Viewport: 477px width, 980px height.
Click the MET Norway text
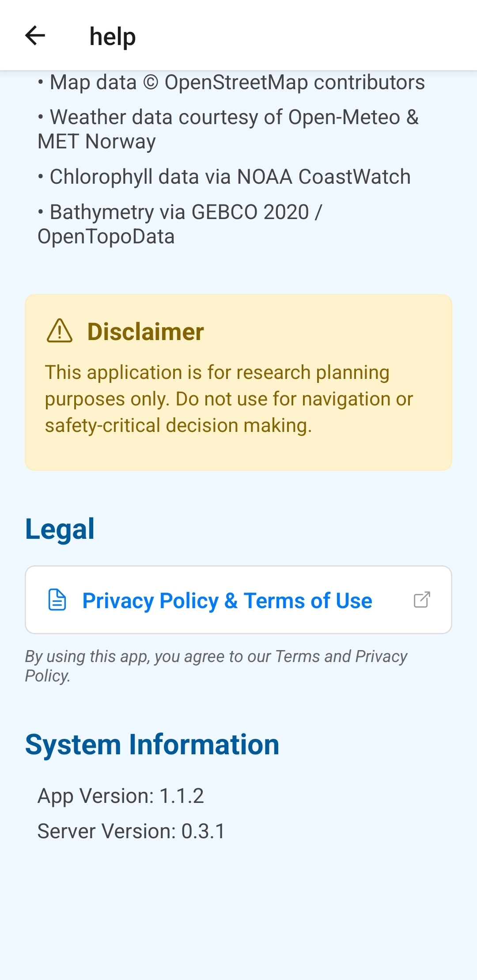pos(97,142)
